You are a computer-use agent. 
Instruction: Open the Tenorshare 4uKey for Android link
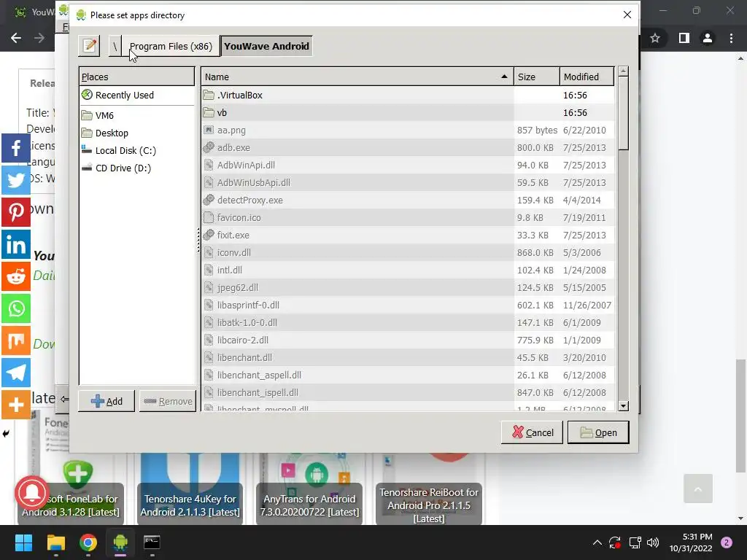pyautogui.click(x=190, y=505)
